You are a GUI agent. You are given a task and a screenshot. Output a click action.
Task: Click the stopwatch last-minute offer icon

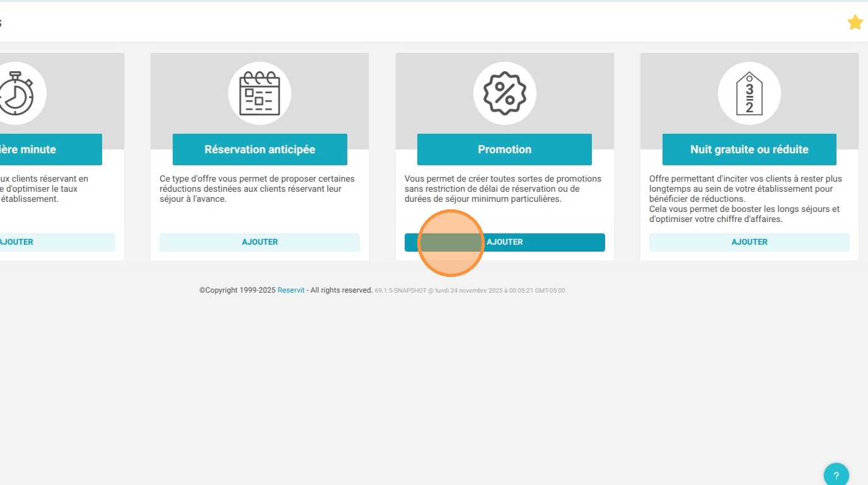[16, 93]
